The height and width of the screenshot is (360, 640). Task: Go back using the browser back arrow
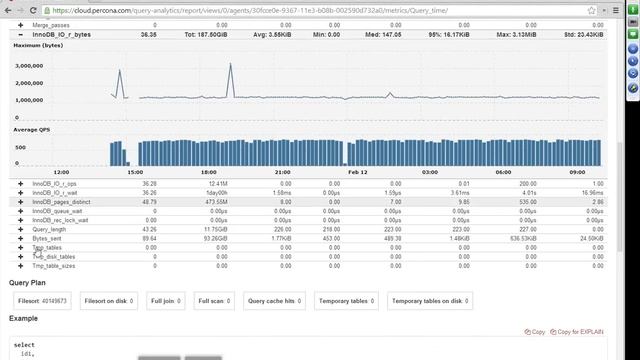pyautogui.click(x=8, y=11)
